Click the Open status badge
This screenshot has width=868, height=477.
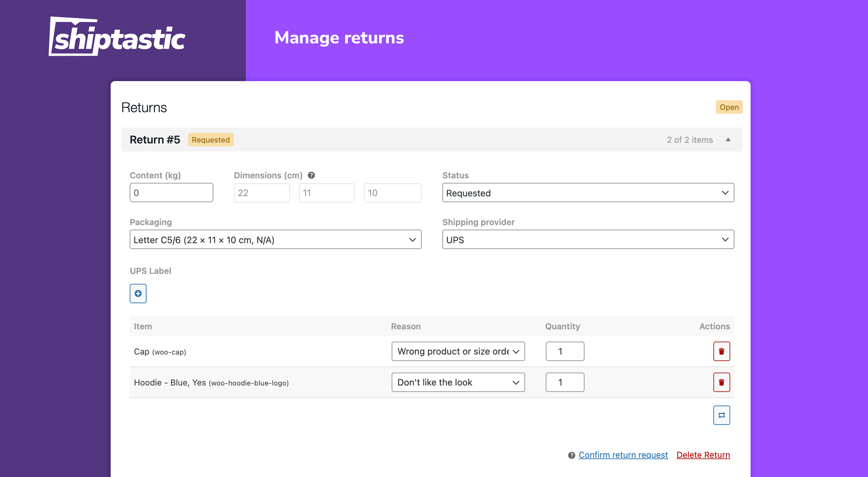[x=729, y=107]
